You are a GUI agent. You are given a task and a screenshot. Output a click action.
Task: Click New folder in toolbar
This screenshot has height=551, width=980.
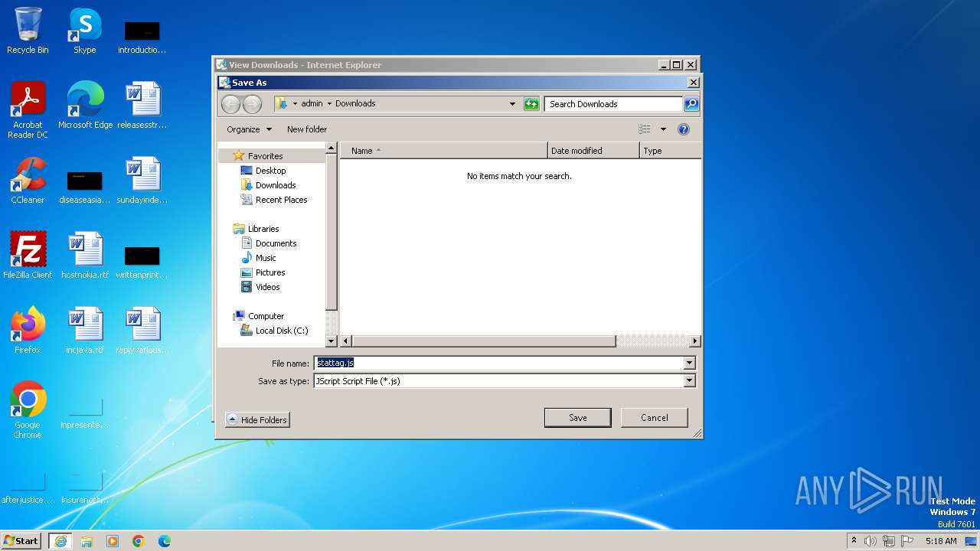click(x=307, y=129)
